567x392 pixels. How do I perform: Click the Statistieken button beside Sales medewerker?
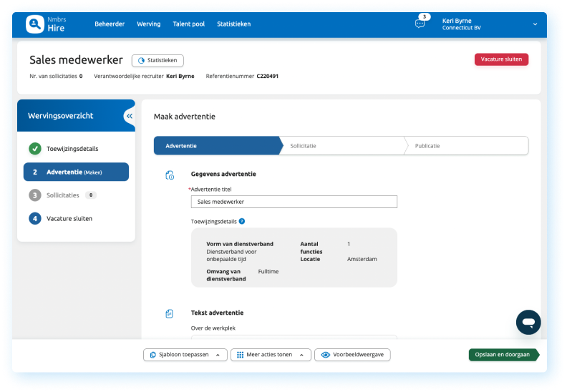point(157,60)
